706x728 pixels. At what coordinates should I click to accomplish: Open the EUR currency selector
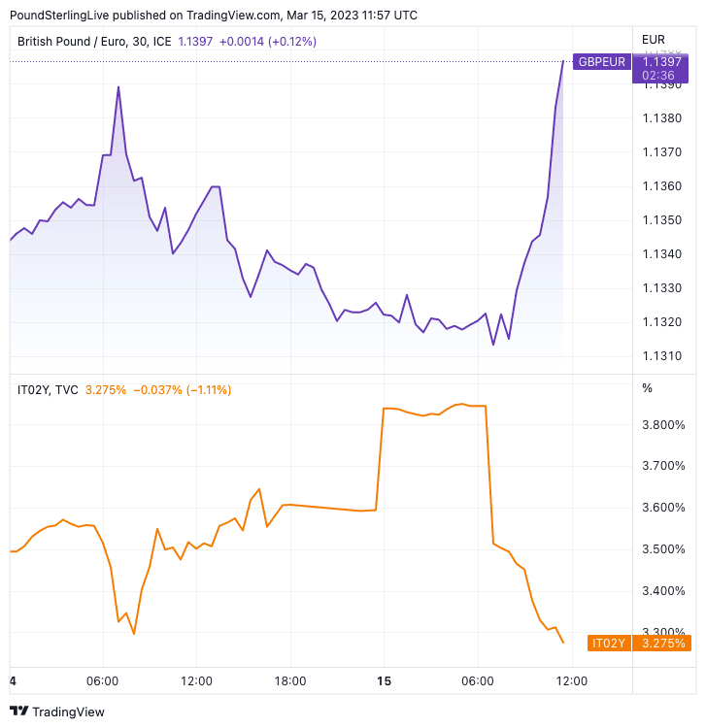coord(654,40)
